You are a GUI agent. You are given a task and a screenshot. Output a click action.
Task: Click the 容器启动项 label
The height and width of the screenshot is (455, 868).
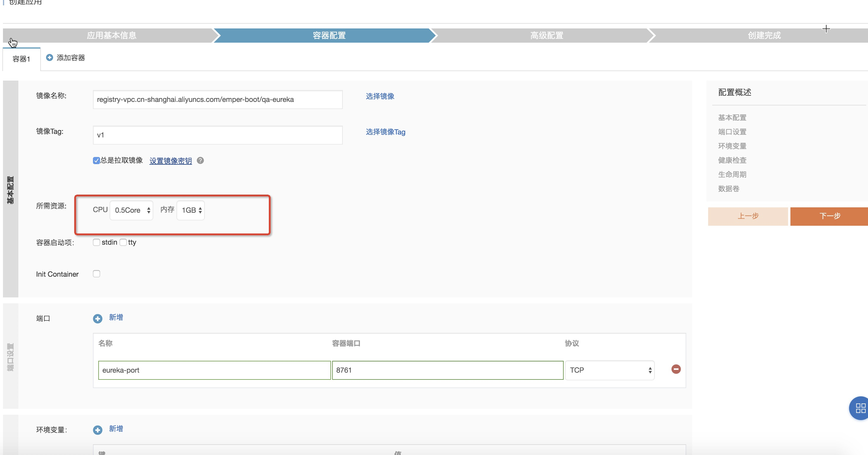tap(55, 243)
